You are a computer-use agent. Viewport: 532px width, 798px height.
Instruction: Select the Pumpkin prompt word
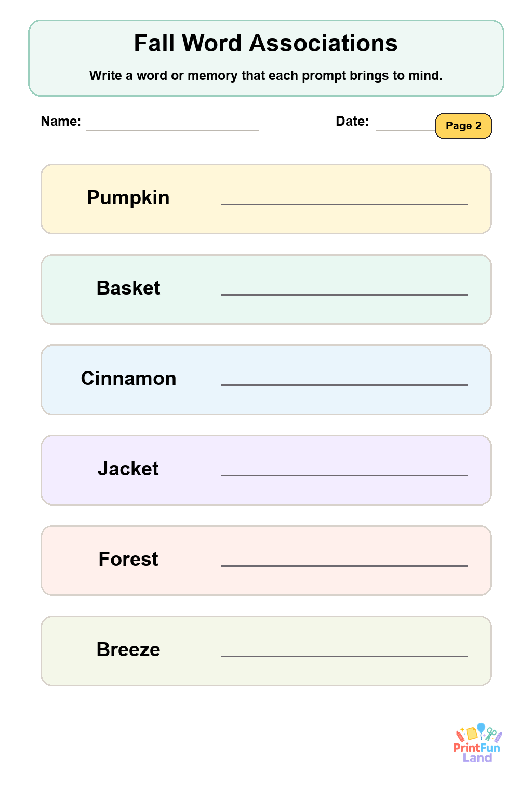pos(128,198)
